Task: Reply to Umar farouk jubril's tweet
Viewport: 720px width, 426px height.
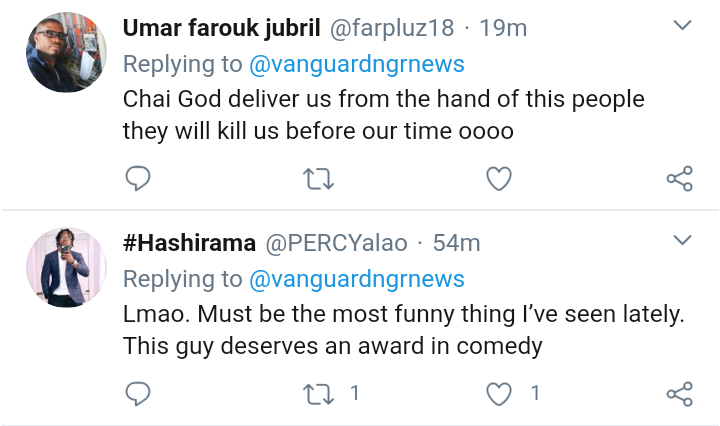Action: coord(138,178)
